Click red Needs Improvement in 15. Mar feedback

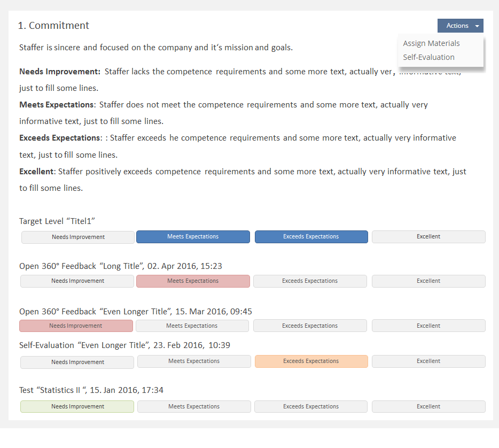click(76, 326)
